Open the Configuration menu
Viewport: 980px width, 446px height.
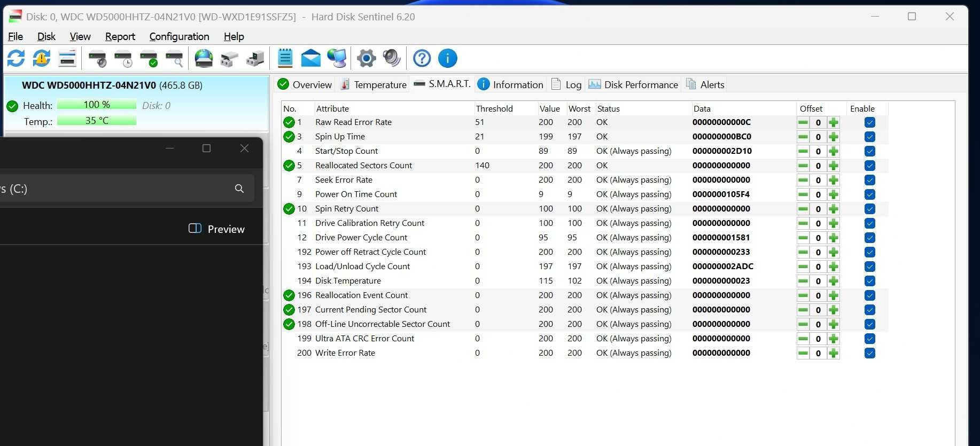click(x=179, y=36)
